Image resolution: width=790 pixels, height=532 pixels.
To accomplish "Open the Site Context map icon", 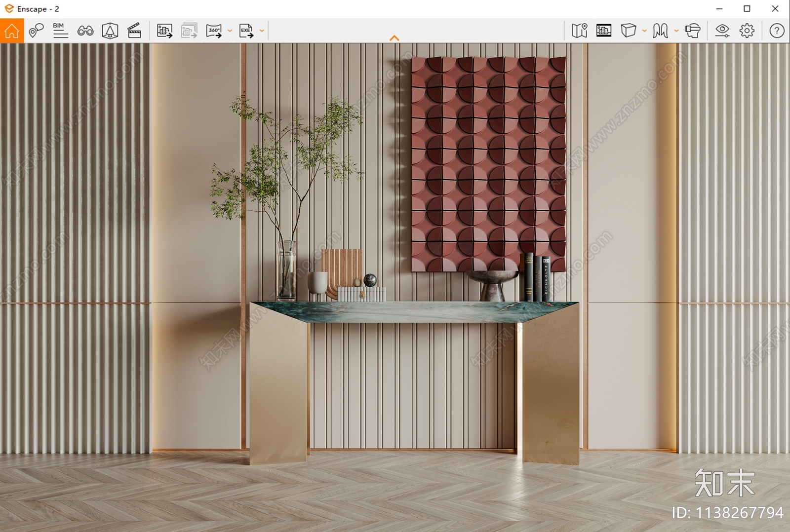I will [x=579, y=31].
